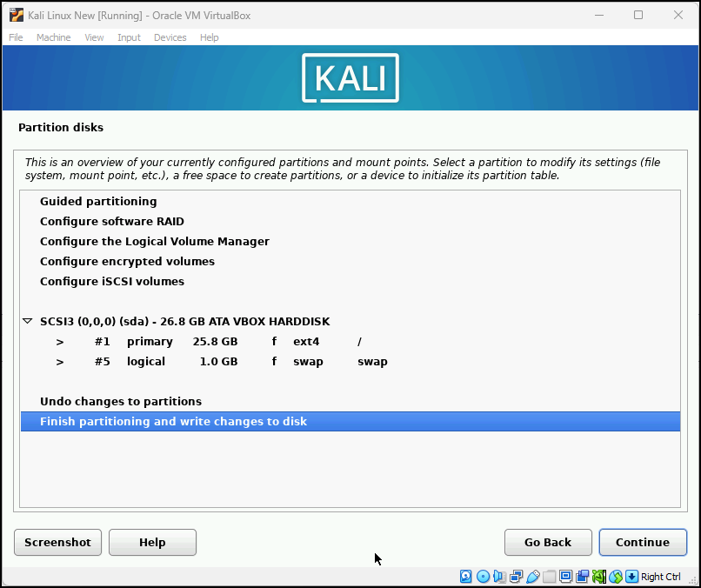Select Configure software RAID
The height and width of the screenshot is (588, 701).
(350, 221)
